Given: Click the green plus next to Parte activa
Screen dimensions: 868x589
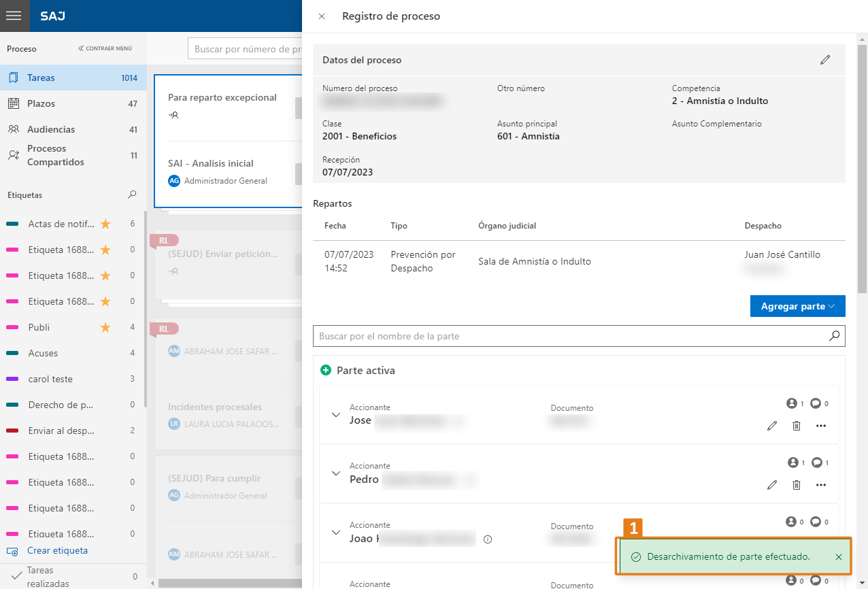Looking at the screenshot, I should (326, 371).
